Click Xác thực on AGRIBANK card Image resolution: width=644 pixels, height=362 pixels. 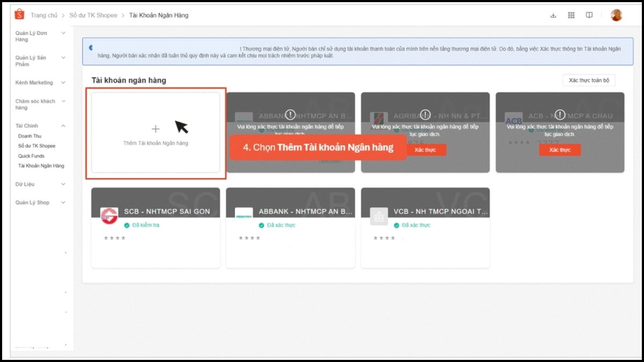426,150
